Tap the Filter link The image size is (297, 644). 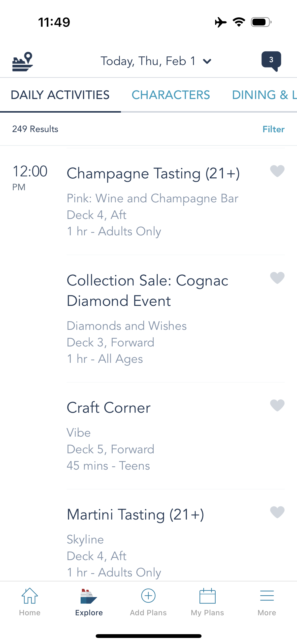[x=273, y=129]
